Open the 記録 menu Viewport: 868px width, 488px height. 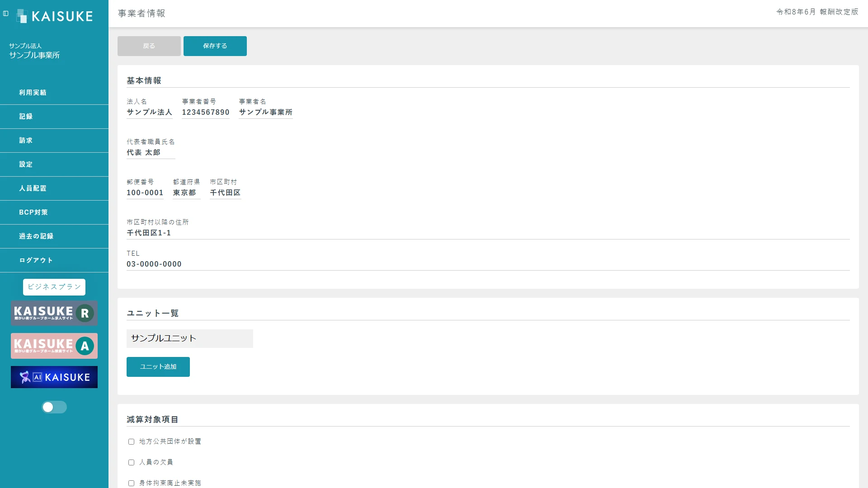click(x=54, y=117)
